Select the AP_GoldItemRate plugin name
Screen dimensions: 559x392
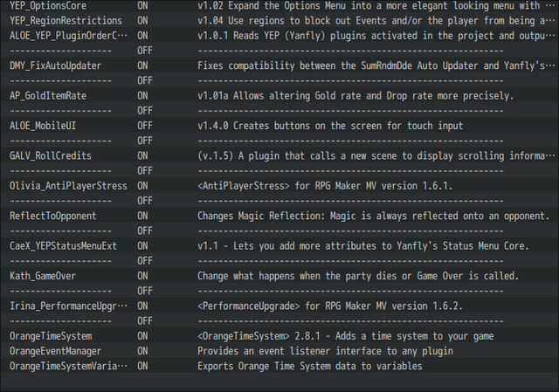(x=48, y=96)
